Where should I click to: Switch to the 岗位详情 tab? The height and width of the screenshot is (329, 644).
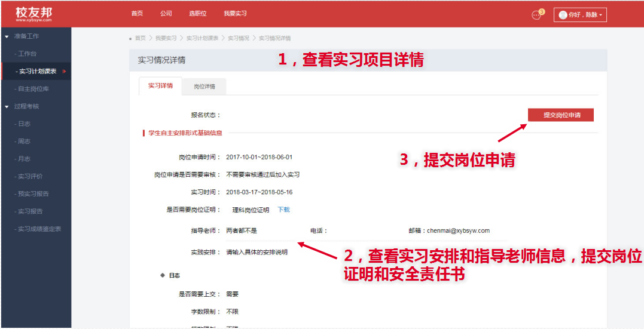(x=205, y=87)
